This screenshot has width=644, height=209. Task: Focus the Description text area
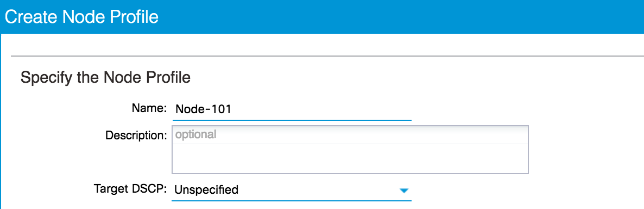[350, 150]
